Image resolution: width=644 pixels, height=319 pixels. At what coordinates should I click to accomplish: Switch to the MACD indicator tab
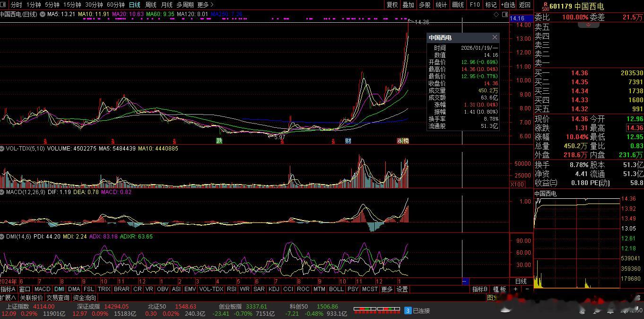tap(42, 289)
